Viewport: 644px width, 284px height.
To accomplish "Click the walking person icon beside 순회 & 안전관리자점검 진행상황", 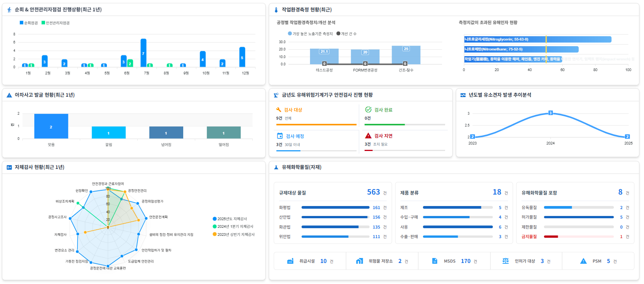I will pyautogui.click(x=9, y=10).
